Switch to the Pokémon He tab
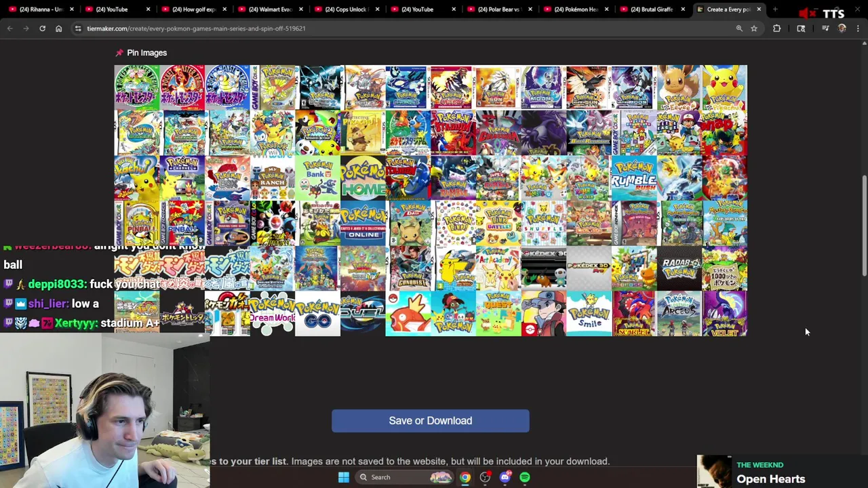The width and height of the screenshot is (868, 488). coord(576,9)
